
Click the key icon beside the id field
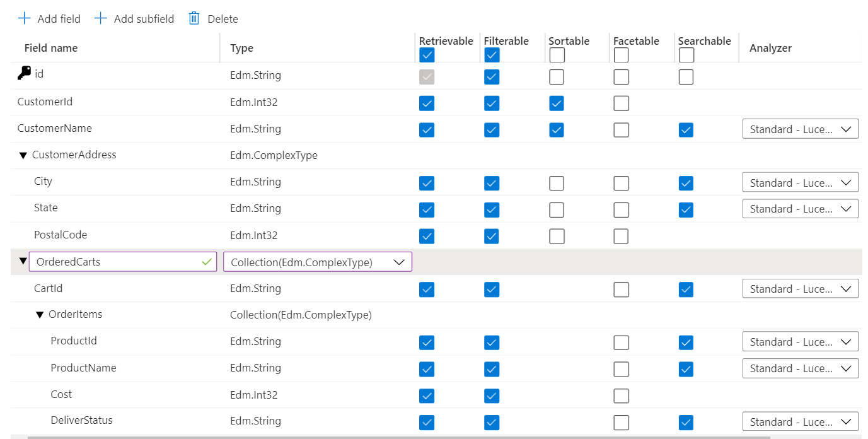click(21, 73)
